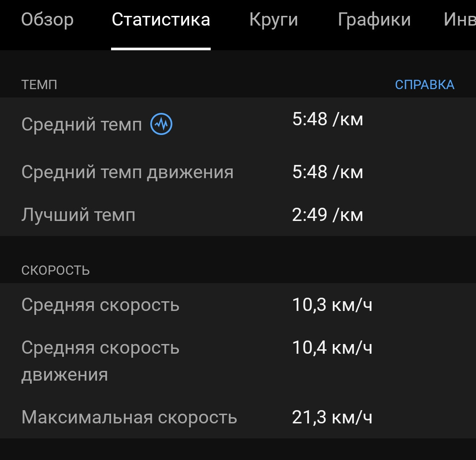The height and width of the screenshot is (460, 476).
Task: Tap the 5:48 /км moving pace value
Action: [327, 172]
